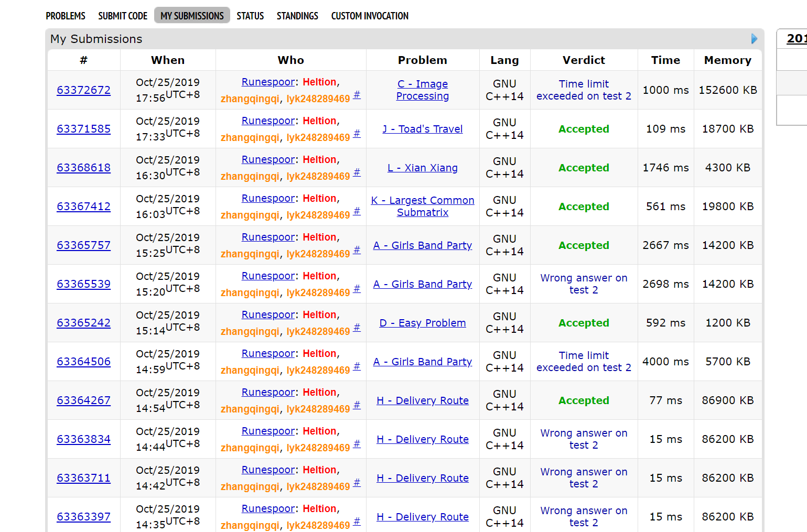Click the # mark in submission 63368618 row
Viewport: 807px width, 532px height.
pyautogui.click(x=357, y=172)
